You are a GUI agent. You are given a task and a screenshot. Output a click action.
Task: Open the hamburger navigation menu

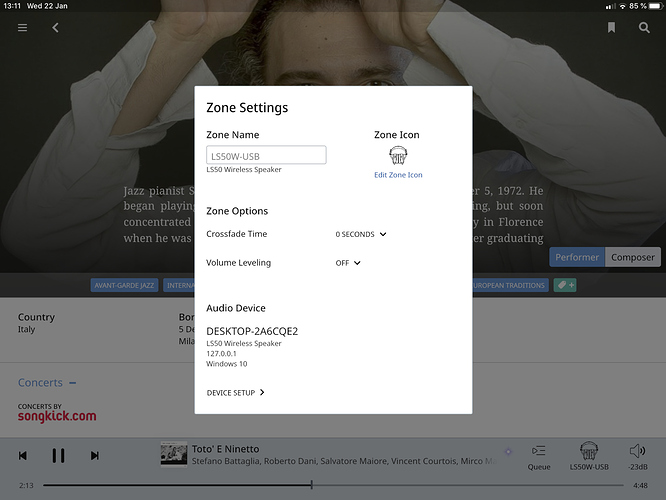coord(23,28)
